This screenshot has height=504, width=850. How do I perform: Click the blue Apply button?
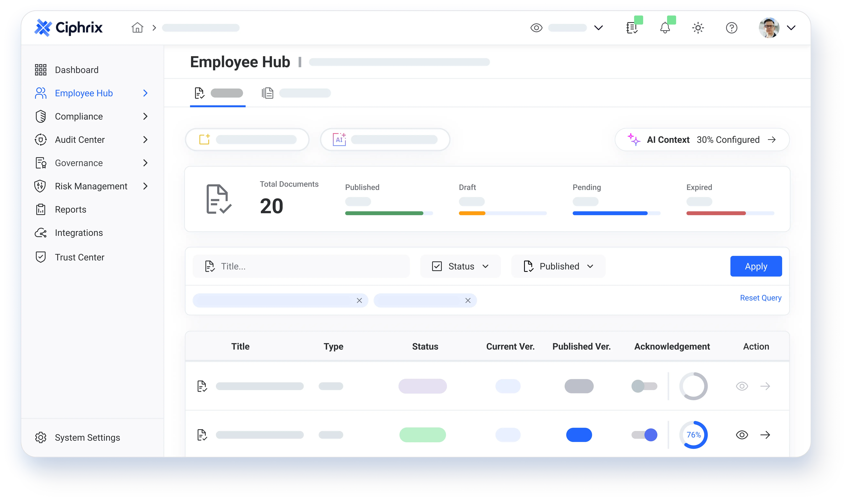coord(756,266)
